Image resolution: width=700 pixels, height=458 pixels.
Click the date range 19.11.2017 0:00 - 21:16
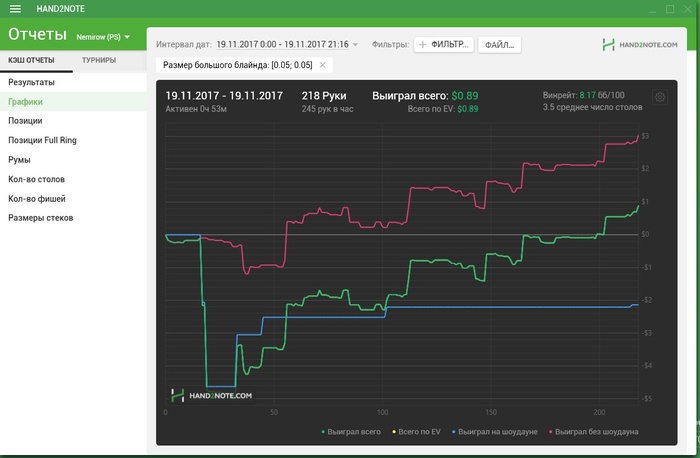tap(283, 45)
